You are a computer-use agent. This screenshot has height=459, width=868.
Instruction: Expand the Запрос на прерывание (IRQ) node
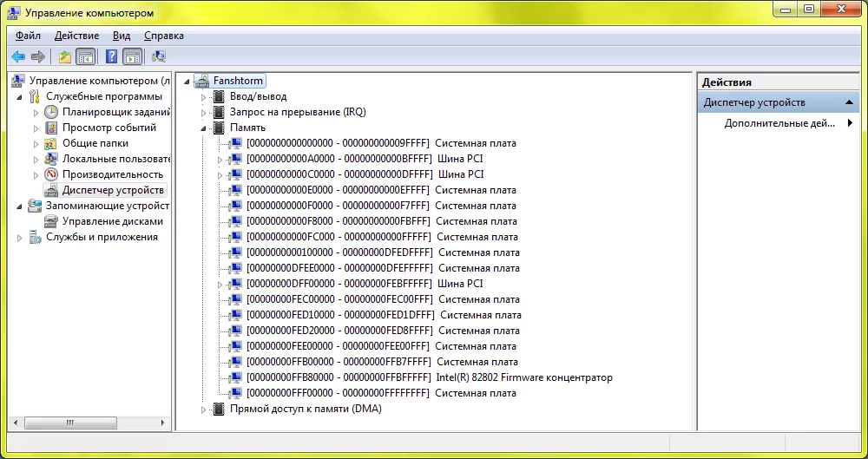pyautogui.click(x=204, y=113)
